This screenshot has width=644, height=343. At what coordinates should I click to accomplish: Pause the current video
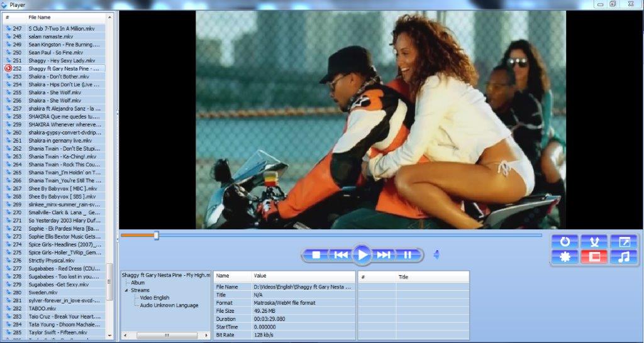[408, 254]
